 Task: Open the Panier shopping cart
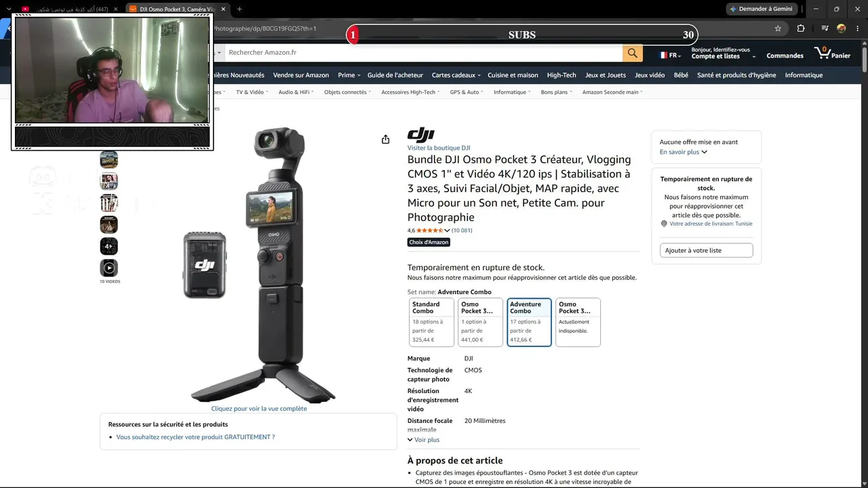pyautogui.click(x=833, y=54)
